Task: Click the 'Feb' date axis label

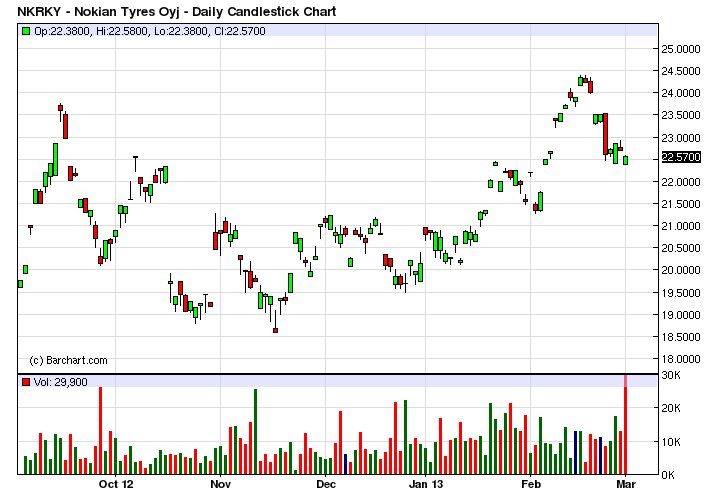Action: click(x=530, y=484)
